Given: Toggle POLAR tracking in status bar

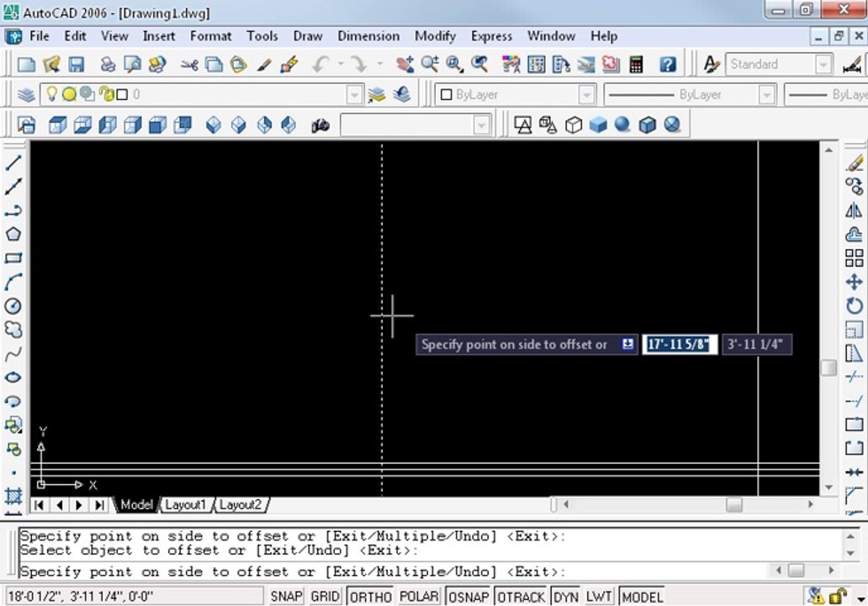Looking at the screenshot, I should (419, 597).
